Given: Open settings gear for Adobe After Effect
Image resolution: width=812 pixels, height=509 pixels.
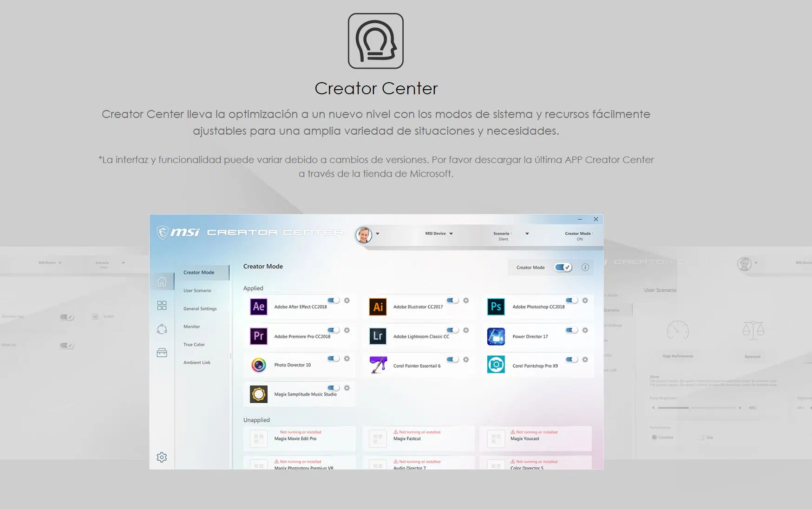Looking at the screenshot, I should click(x=347, y=300).
